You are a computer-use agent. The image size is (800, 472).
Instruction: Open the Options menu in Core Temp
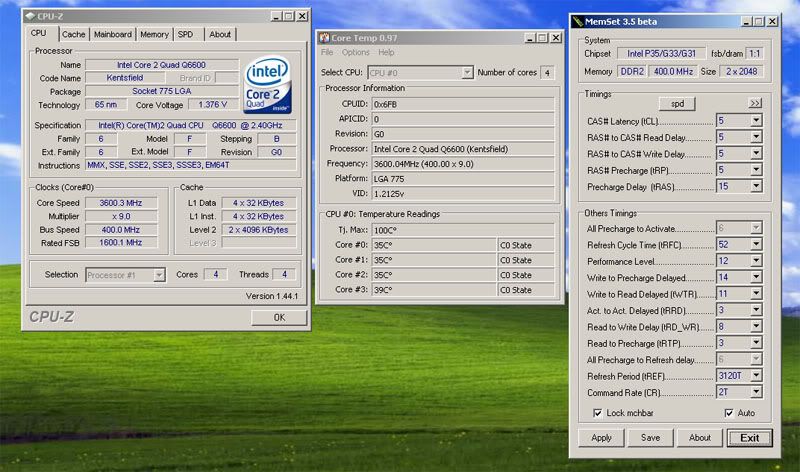(x=356, y=52)
